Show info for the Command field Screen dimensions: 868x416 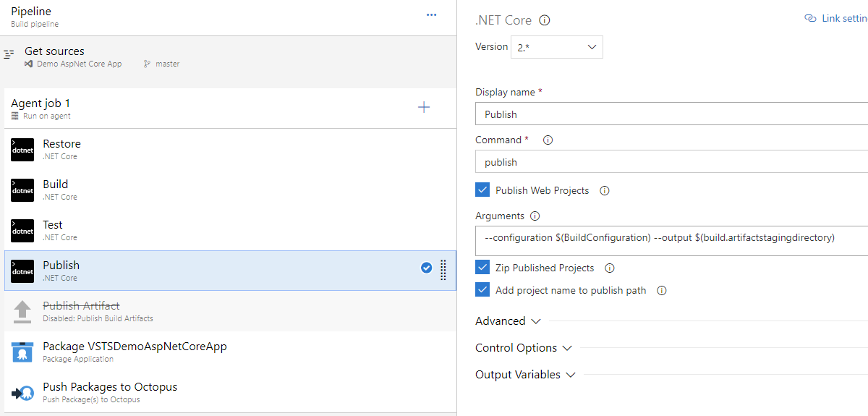coord(548,140)
